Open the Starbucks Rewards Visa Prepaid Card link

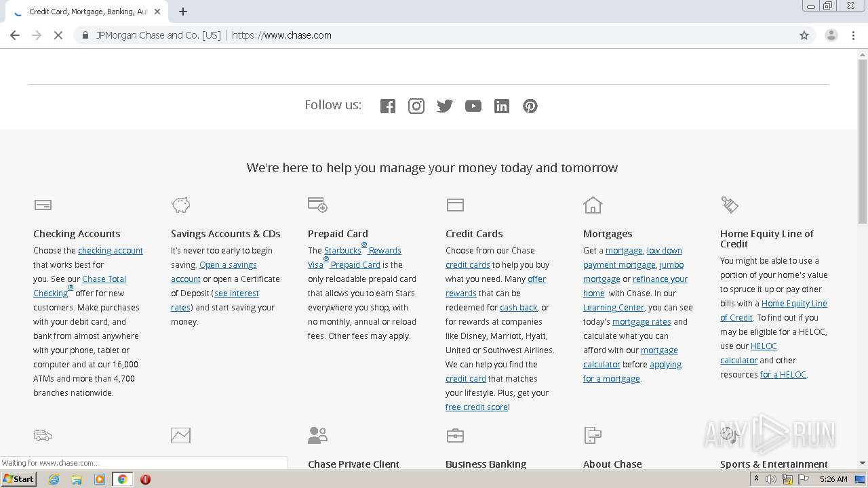355,258
